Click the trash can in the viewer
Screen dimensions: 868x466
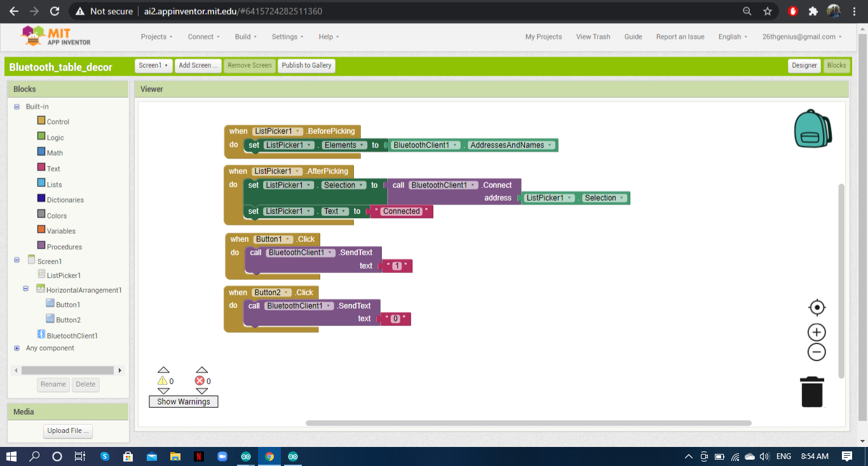tap(811, 392)
